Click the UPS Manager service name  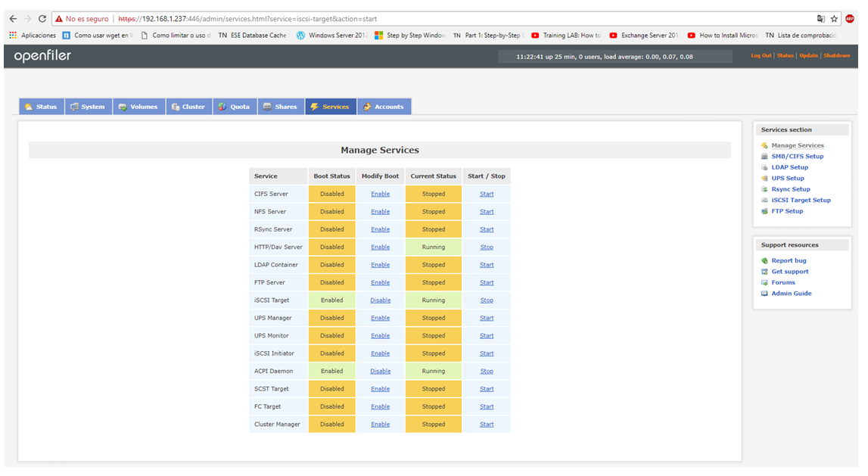[273, 318]
